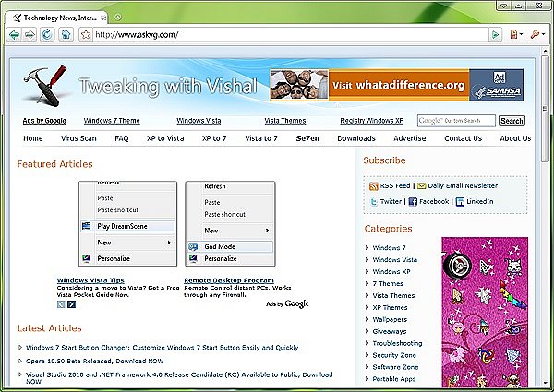Image resolution: width=554 pixels, height=392 pixels.
Task: Open Virus Scan in the site navigation
Action: pyautogui.click(x=78, y=138)
